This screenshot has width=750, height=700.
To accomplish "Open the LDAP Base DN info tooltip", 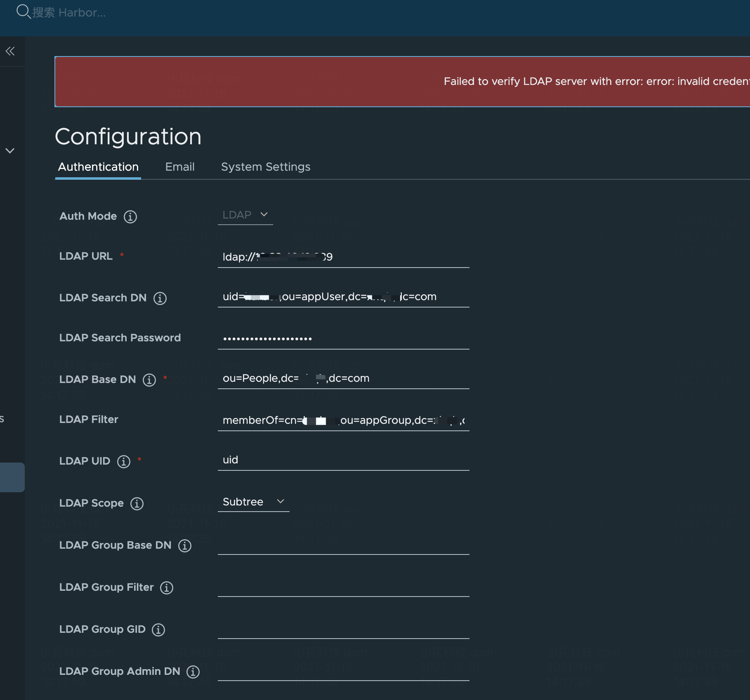I will (149, 380).
